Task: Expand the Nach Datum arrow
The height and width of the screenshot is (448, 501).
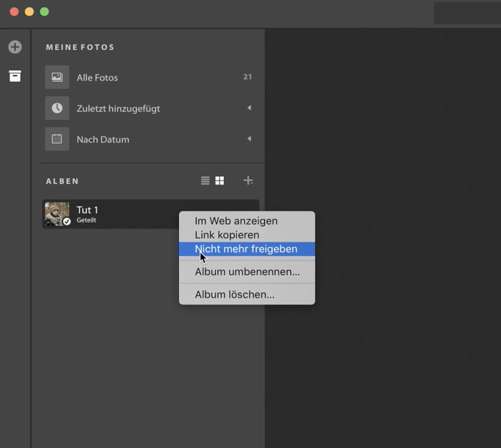Action: click(249, 139)
